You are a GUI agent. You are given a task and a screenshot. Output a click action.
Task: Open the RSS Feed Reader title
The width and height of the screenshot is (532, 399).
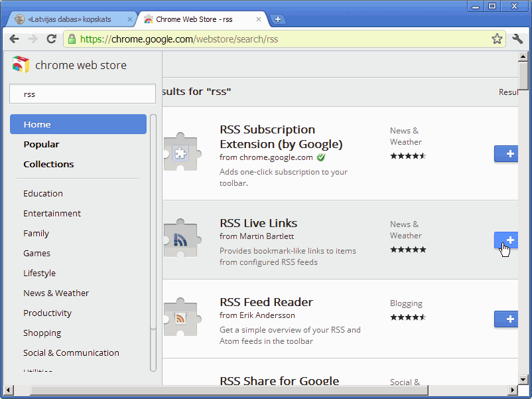point(267,302)
